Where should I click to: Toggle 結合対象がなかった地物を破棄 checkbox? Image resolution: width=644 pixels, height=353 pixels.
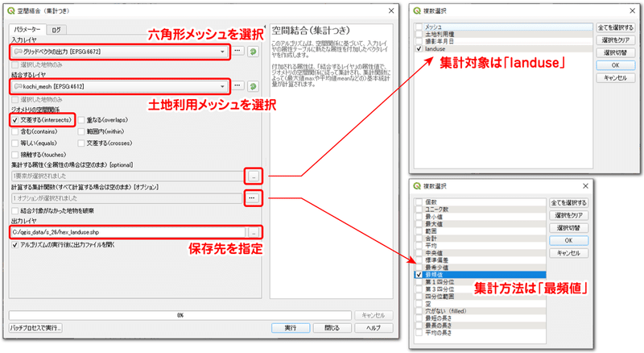pos(15,210)
